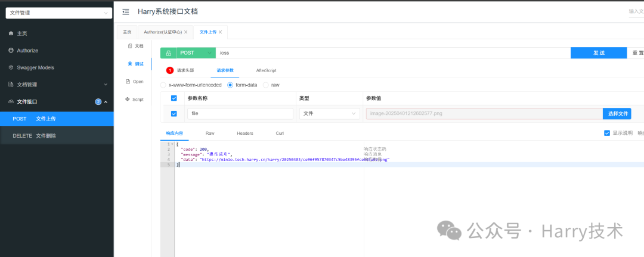
Task: Open the 请求头部 tab
Action: (x=185, y=70)
